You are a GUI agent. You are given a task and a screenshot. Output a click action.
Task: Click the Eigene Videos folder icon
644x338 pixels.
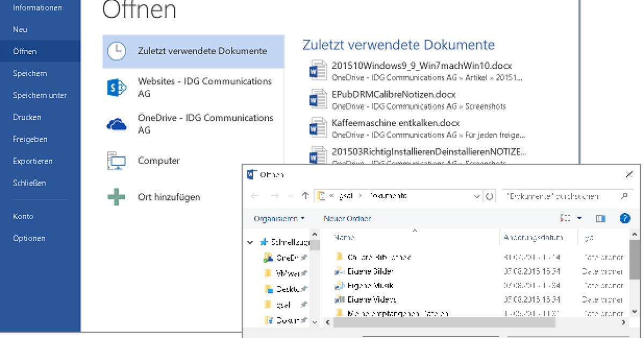tap(339, 299)
